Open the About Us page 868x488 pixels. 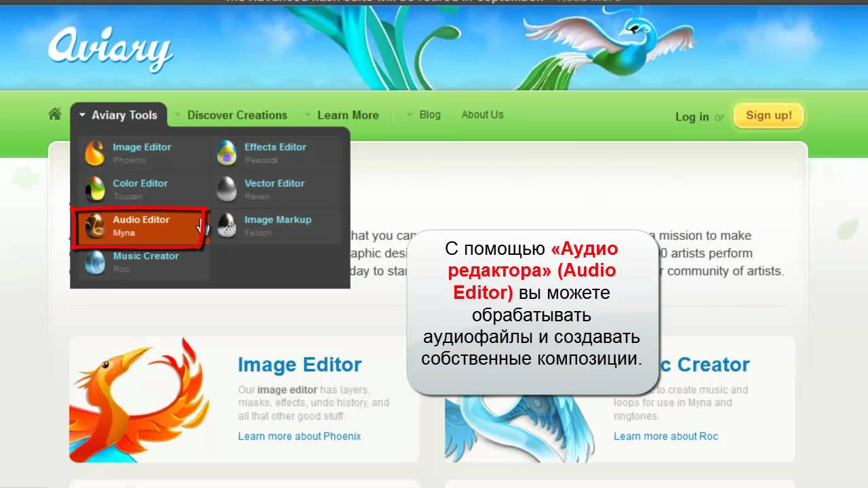point(482,115)
